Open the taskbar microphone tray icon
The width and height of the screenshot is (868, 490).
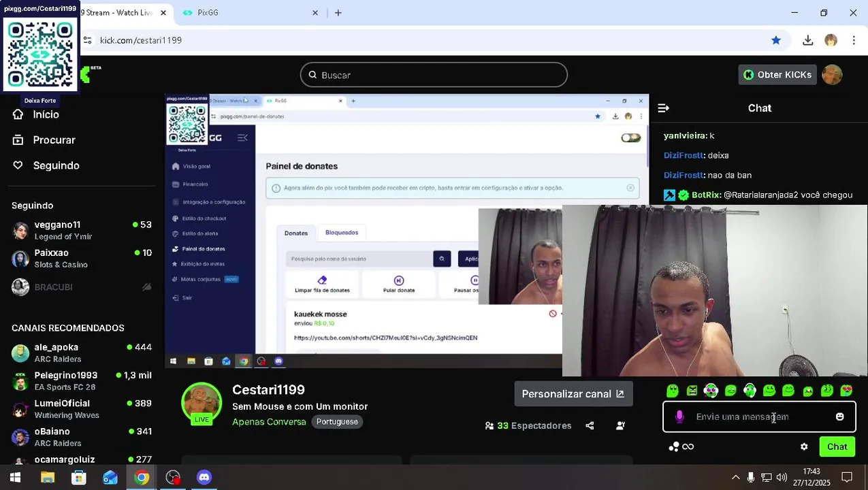[x=750, y=478]
